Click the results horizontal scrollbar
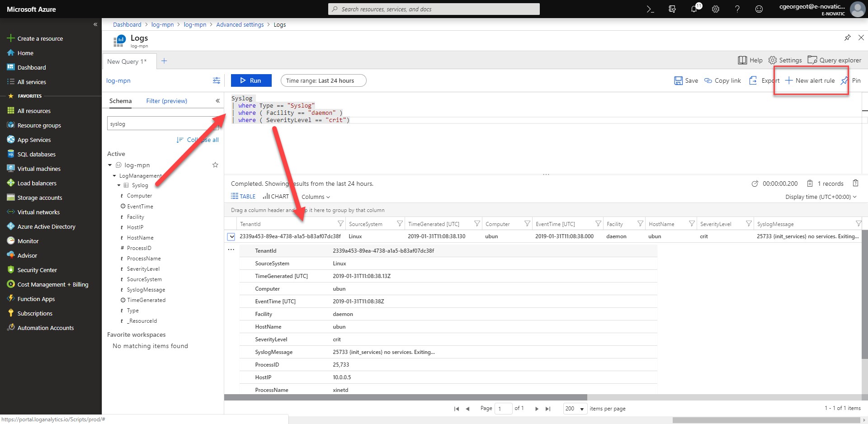The height and width of the screenshot is (424, 868). 406,397
